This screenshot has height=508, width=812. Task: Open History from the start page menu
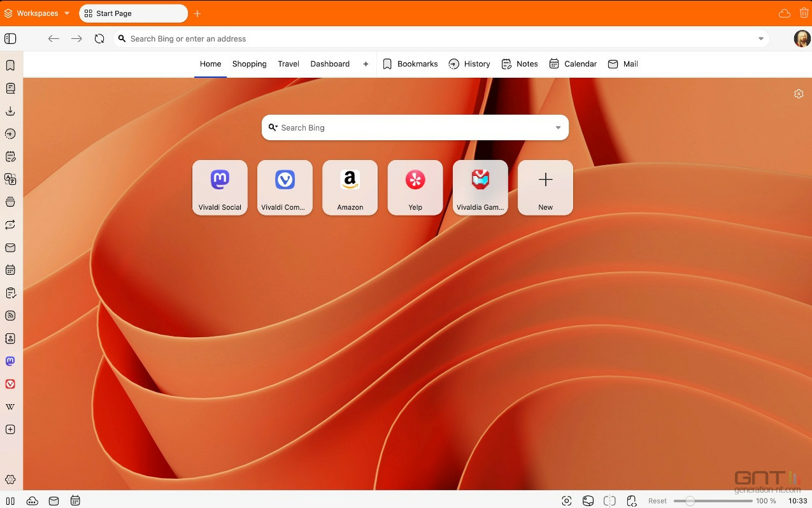pos(469,64)
